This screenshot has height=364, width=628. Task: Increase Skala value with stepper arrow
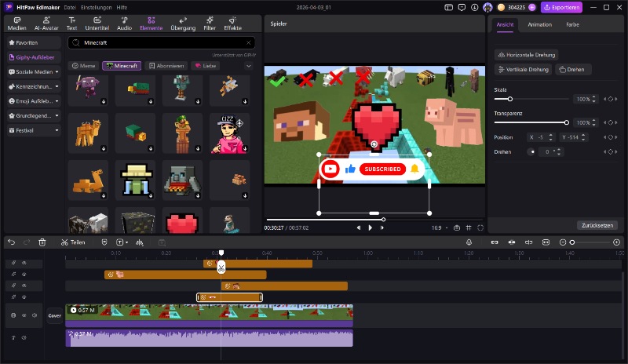594,97
